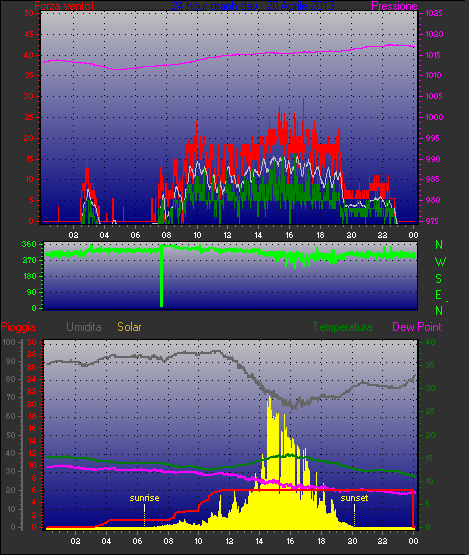The height and width of the screenshot is (555, 469).
Task: Click the gray 90 on humidity axis
Action: coord(11,361)
